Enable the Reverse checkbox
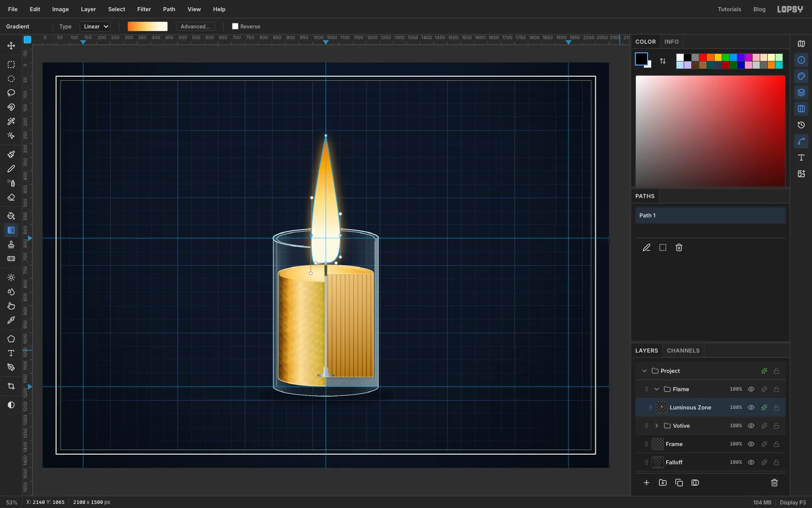The height and width of the screenshot is (508, 812). 235,26
